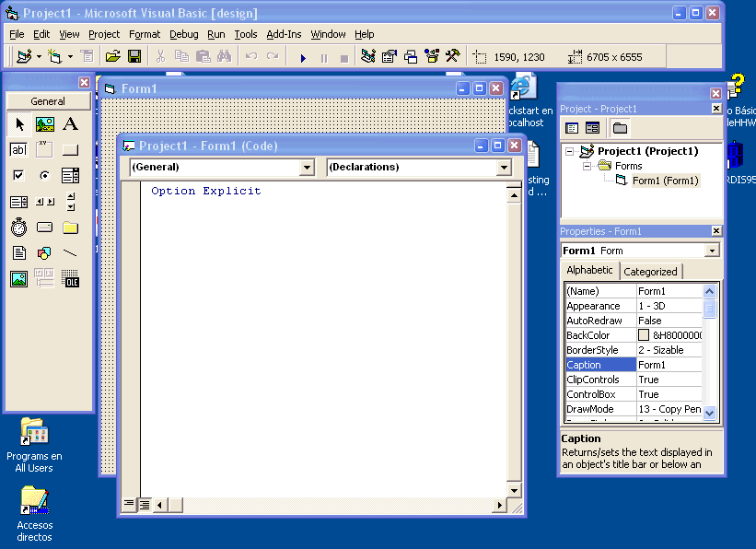The image size is (756, 549).
Task: Pick the OptionButton control from the toolbox
Action: [x=44, y=175]
